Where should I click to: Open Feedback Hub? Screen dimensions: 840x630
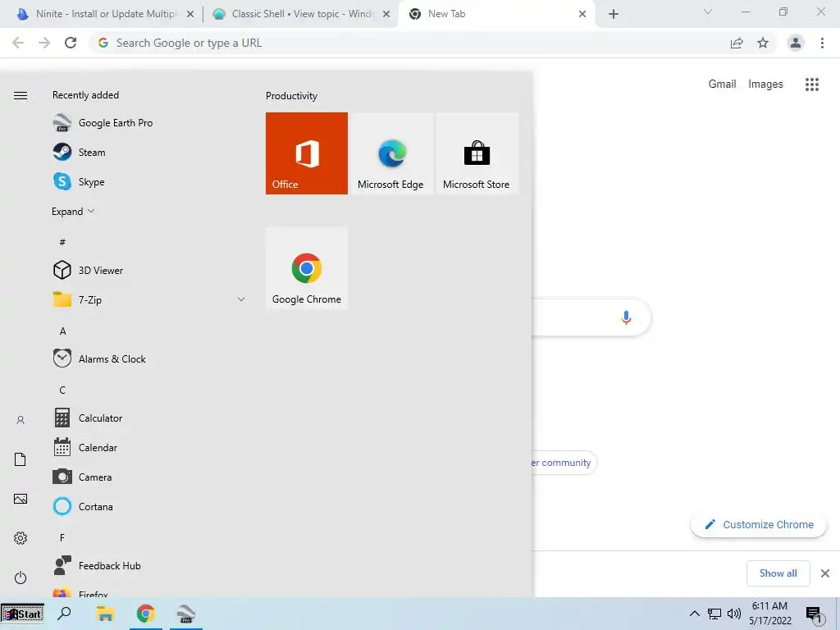(x=148, y=566)
